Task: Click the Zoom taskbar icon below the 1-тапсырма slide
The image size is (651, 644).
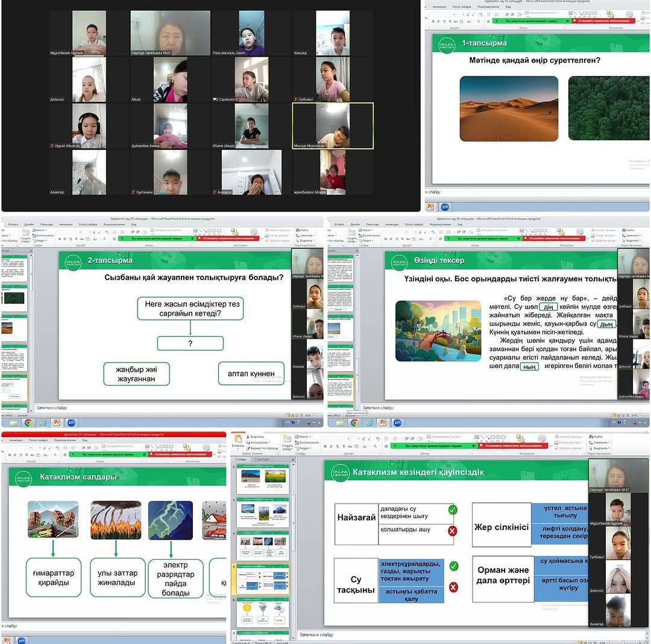Action: coord(445,207)
